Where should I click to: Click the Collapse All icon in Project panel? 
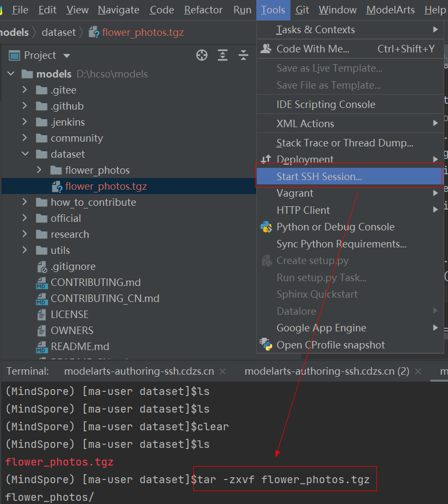(x=243, y=55)
